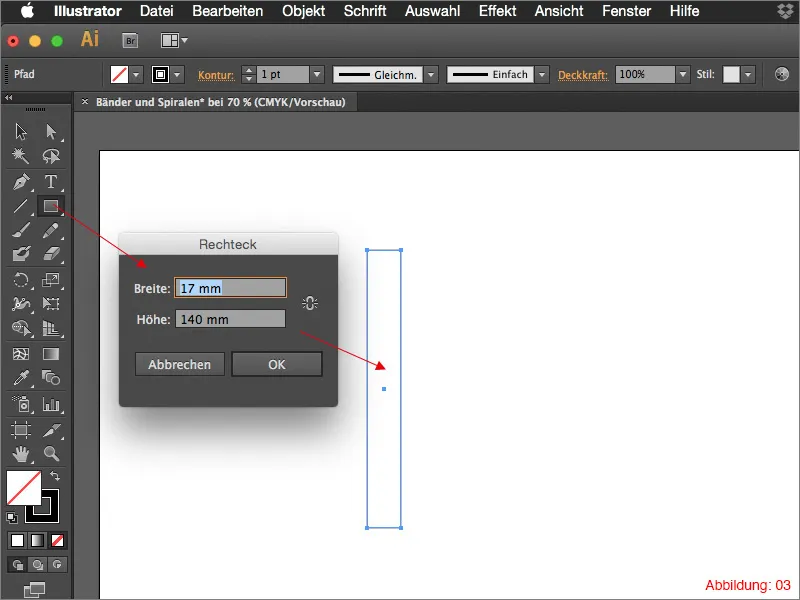The width and height of the screenshot is (800, 600).
Task: Enable Draw Inside mode
Action: 57,565
